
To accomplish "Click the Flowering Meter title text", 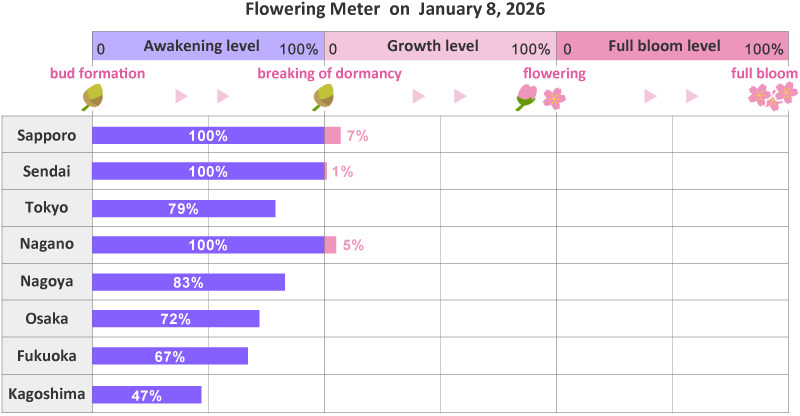I will click(x=400, y=10).
